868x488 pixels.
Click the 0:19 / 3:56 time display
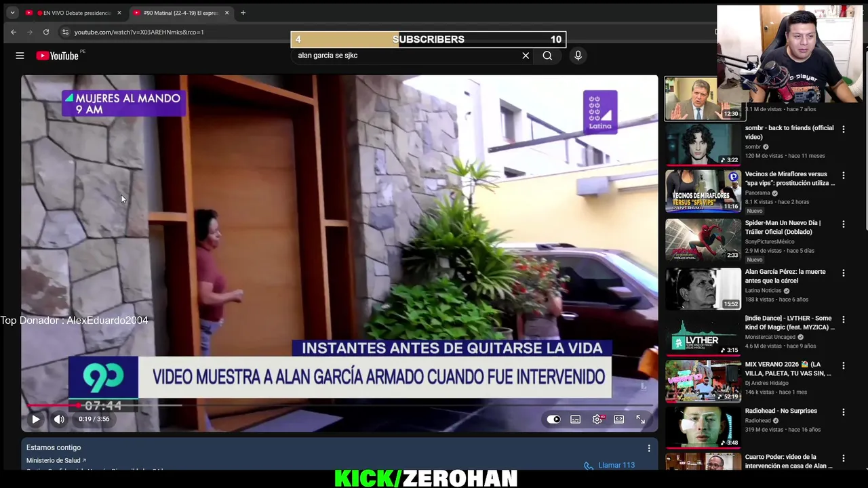click(x=94, y=420)
